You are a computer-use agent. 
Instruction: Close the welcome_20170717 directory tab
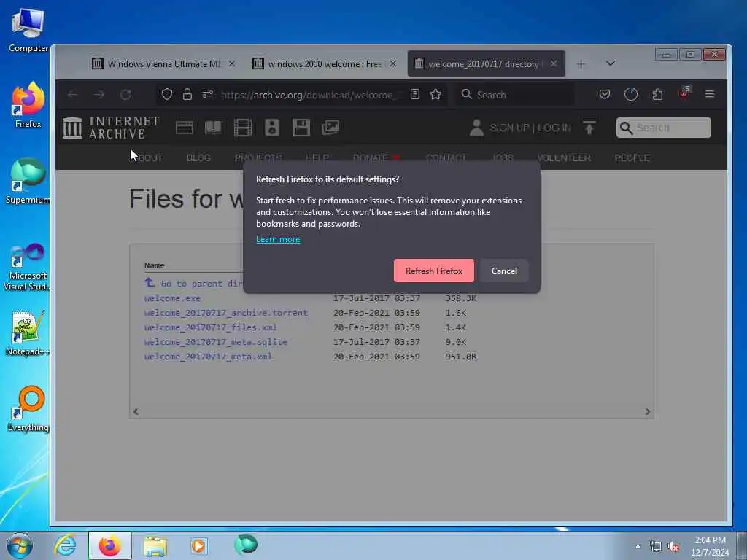(x=553, y=63)
